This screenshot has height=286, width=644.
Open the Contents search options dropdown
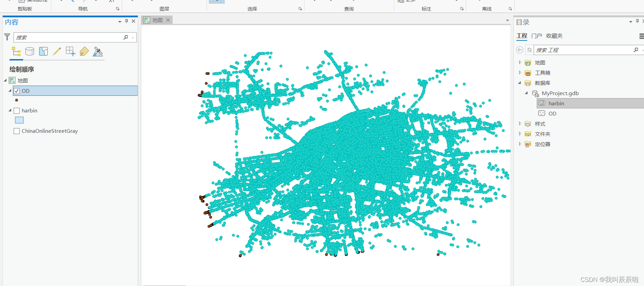[x=133, y=38]
